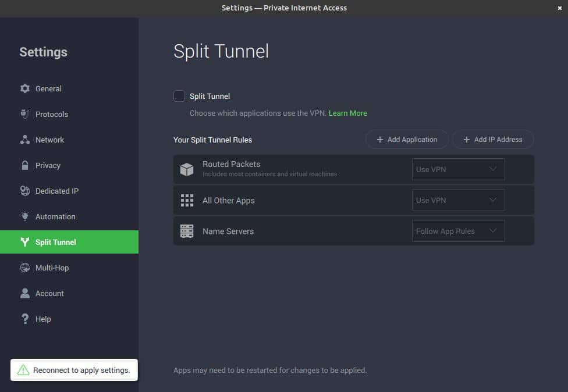
Task: Enable the Split Tunnel checkbox
Action: 179,96
